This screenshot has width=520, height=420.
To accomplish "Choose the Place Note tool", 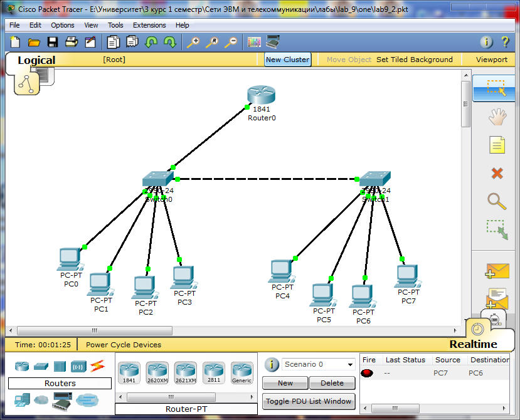I will [x=497, y=145].
